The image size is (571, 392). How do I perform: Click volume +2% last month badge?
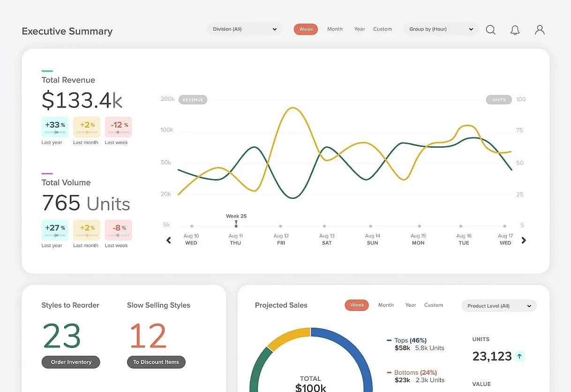[x=87, y=230]
